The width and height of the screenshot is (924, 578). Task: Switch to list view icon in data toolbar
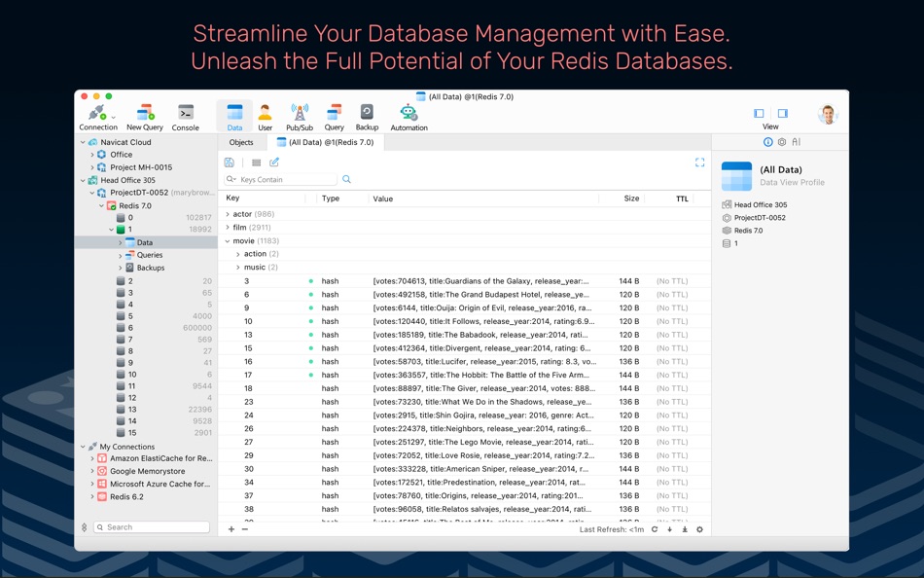pyautogui.click(x=257, y=163)
